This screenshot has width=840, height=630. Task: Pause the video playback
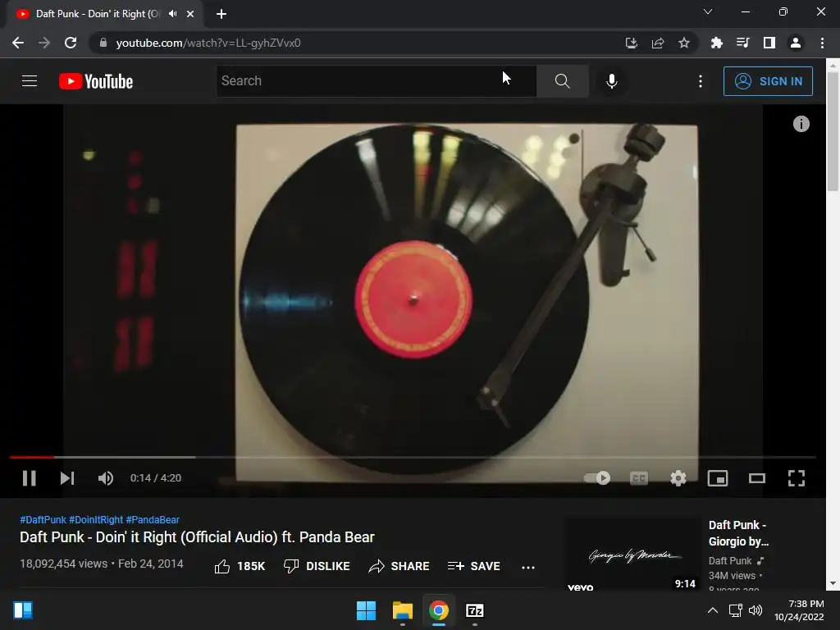29,478
